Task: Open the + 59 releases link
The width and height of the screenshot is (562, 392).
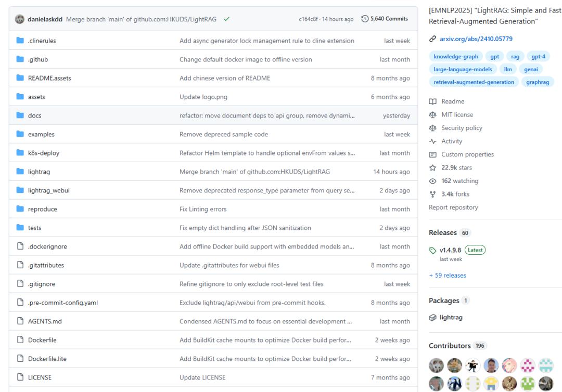Action: click(448, 276)
